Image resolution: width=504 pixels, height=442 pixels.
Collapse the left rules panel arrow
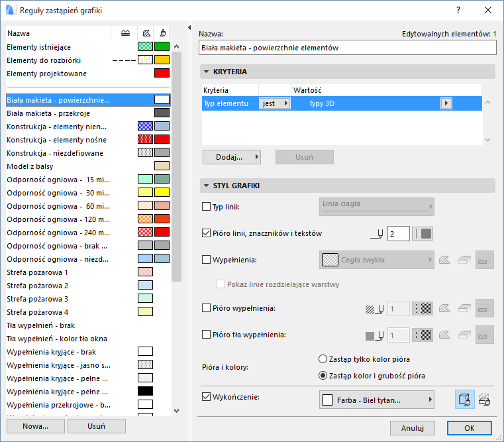pos(189,28)
